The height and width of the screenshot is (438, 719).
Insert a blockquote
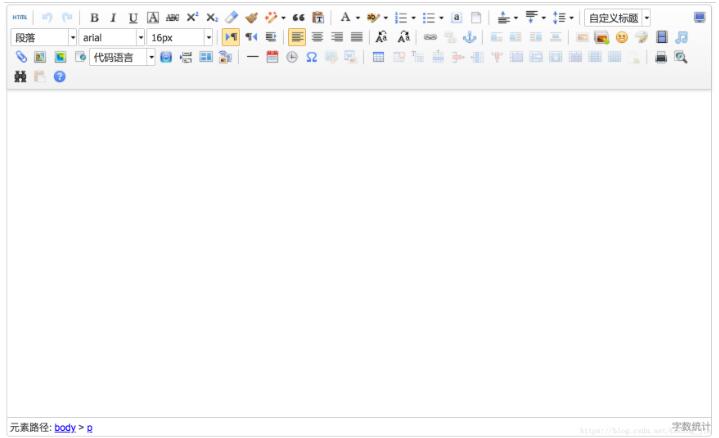299,18
